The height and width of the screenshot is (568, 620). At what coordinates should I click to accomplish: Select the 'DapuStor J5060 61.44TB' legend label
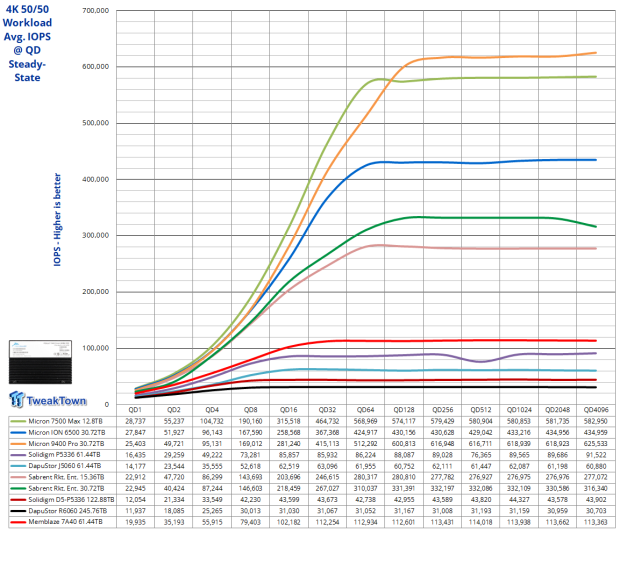click(x=64, y=466)
